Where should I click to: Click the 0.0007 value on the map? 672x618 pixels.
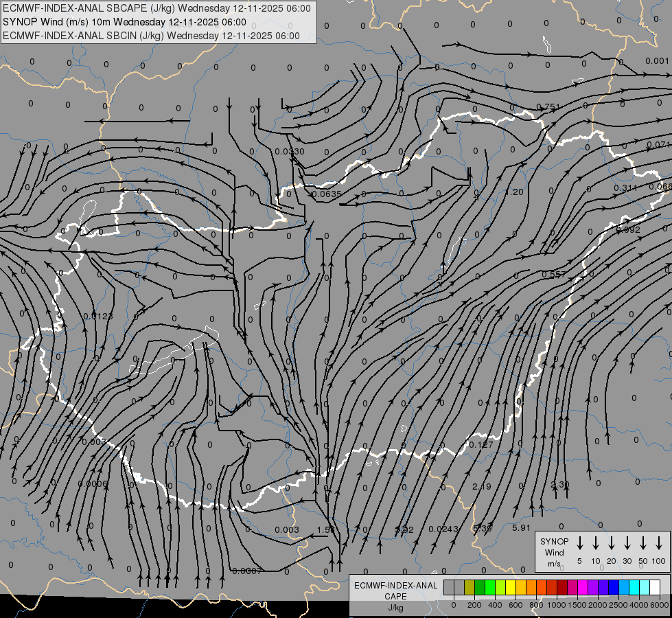247,571
